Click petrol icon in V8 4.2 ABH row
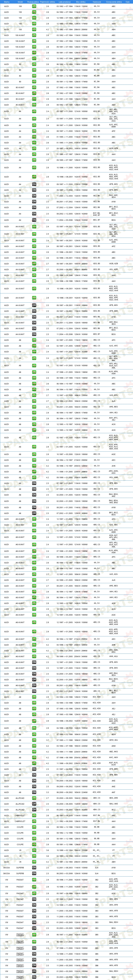The width and height of the screenshot is (133, 980). pos(34,862)
